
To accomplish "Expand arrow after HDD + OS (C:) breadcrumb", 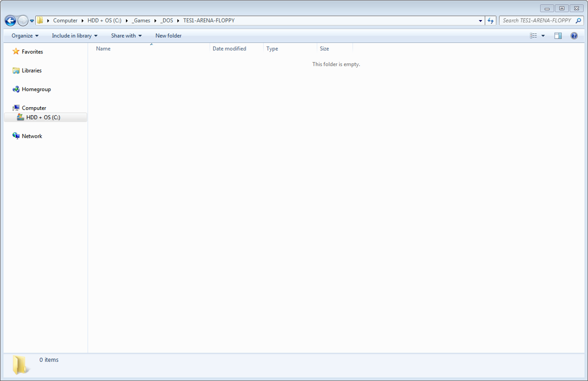I will pyautogui.click(x=126, y=21).
